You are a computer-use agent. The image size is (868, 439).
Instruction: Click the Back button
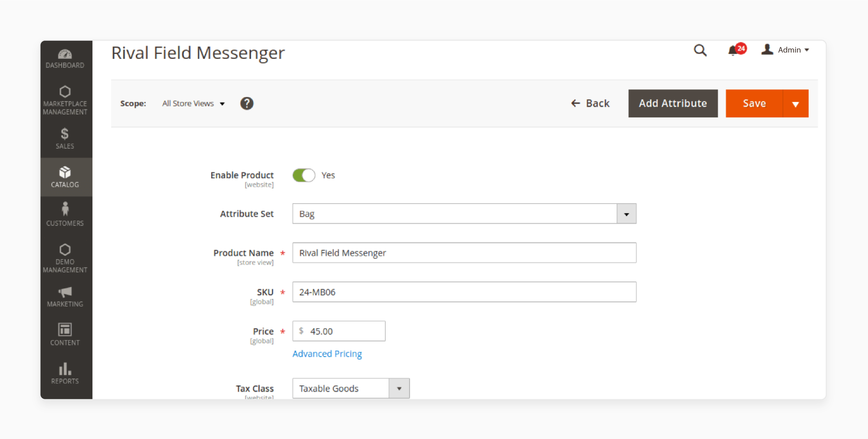click(x=590, y=103)
